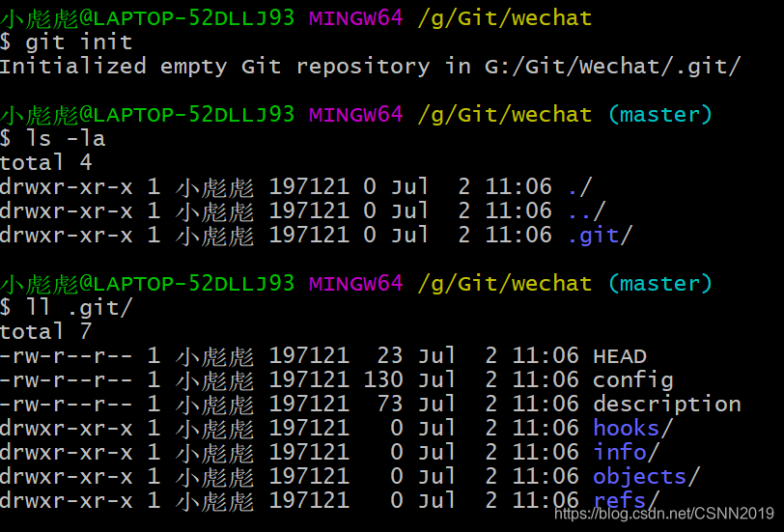Viewport: 784px width, 532px height.
Task: Click the HEAD file name
Action: click(x=620, y=356)
